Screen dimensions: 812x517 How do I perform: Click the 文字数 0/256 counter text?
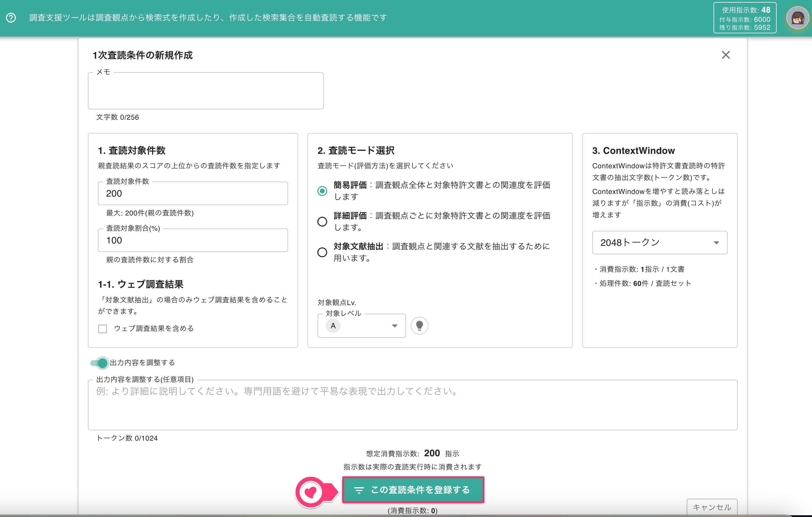point(117,117)
